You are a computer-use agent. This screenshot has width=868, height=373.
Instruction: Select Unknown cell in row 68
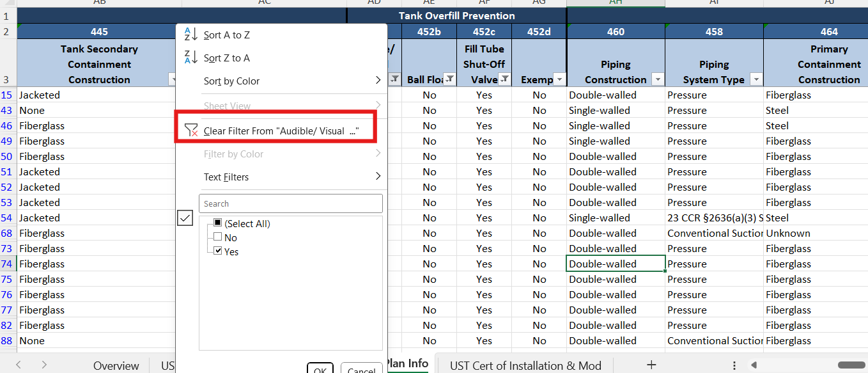816,233
